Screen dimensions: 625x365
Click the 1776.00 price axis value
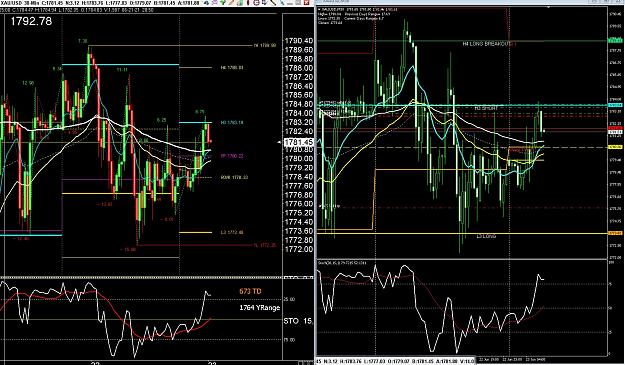point(299,204)
